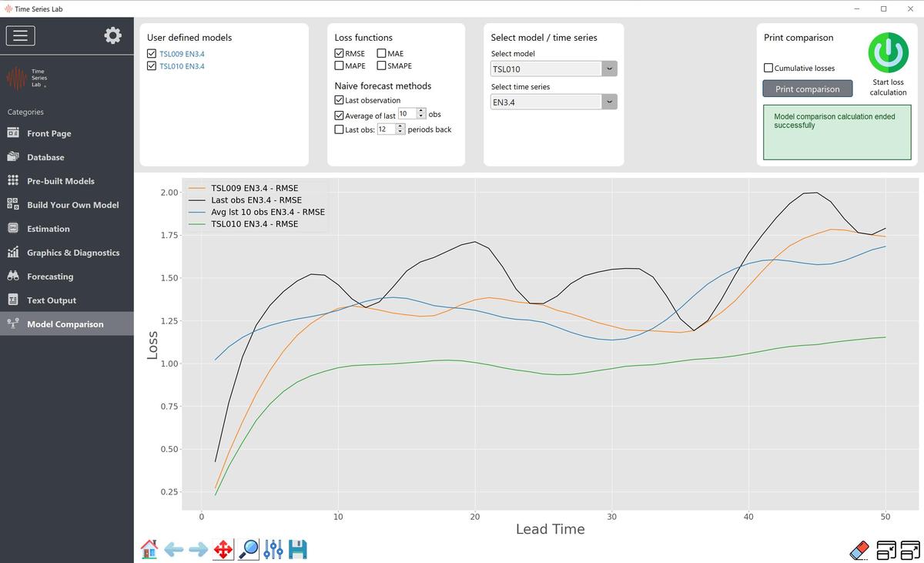
Task: Open the Front Page category
Action: click(x=49, y=133)
